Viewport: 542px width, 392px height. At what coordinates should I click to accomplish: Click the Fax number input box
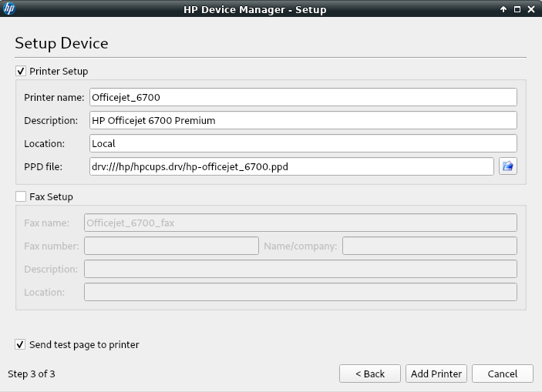(171, 246)
